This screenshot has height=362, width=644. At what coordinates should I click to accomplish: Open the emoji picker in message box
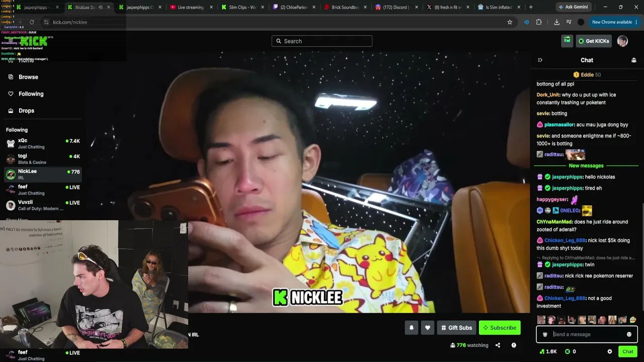tap(629, 334)
